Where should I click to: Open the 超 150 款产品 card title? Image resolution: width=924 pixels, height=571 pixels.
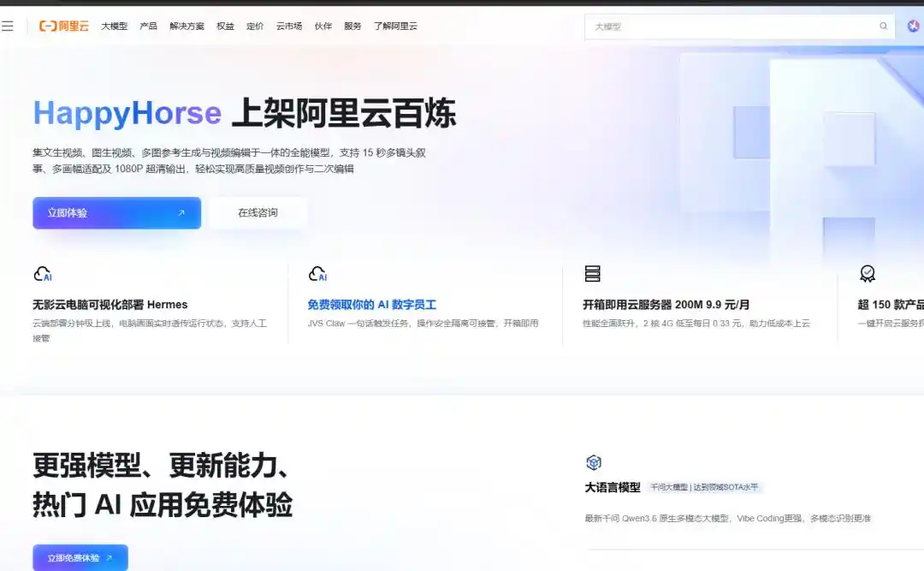[891, 305]
